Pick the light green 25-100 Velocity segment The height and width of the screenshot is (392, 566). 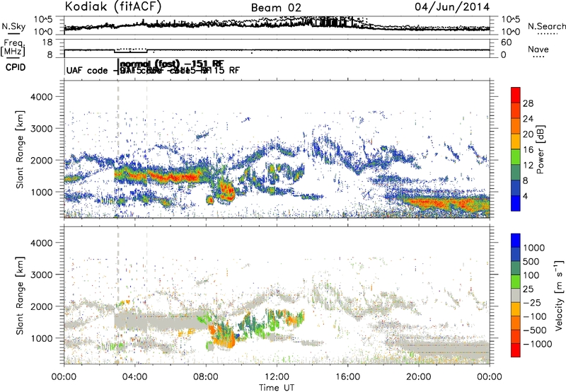pos(516,282)
